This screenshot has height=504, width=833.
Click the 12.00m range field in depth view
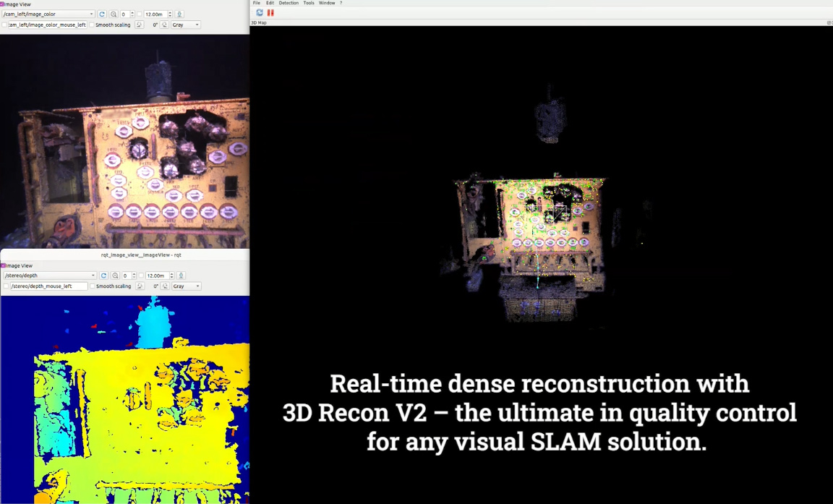pos(160,276)
